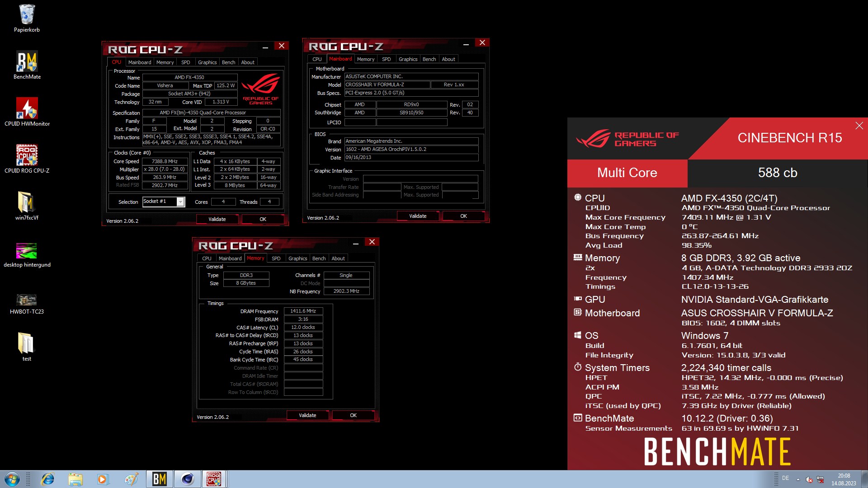Open Windows Media Player from the taskbar
This screenshot has width=868, height=488.
click(103, 479)
